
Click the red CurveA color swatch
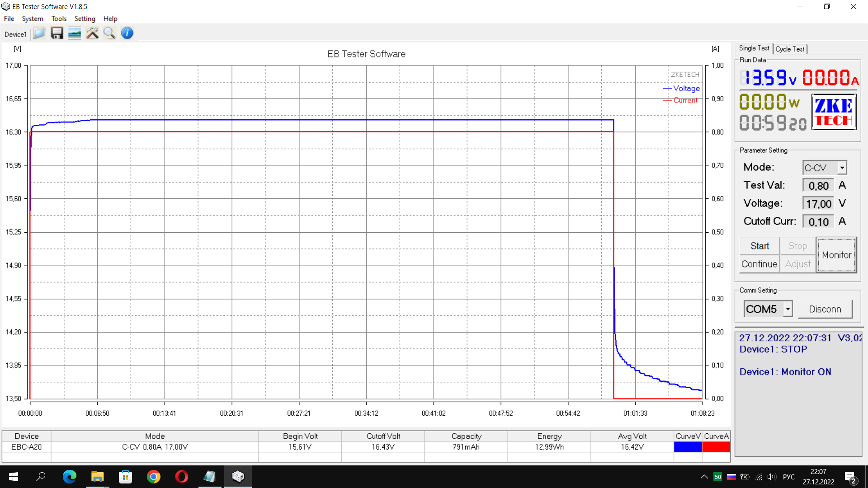click(716, 447)
